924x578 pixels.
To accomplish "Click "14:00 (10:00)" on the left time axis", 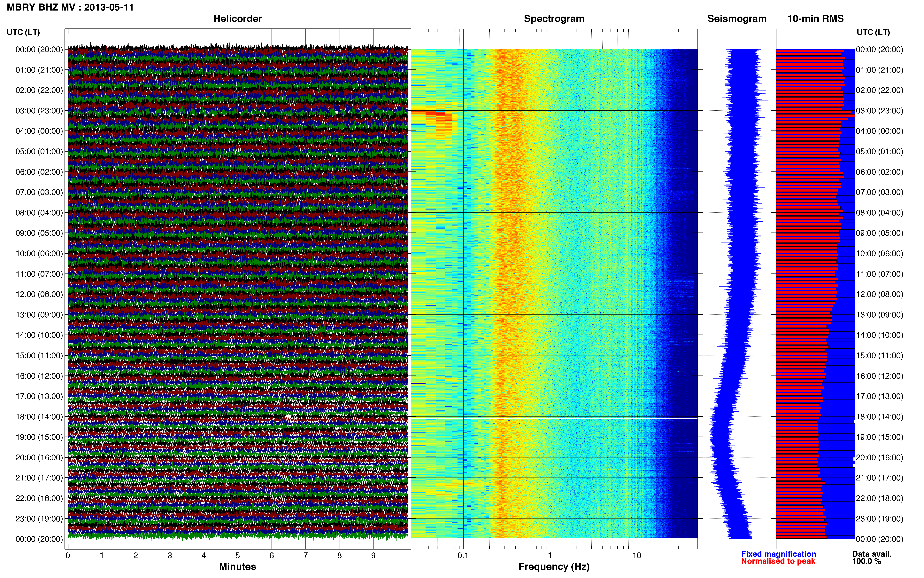I will [x=39, y=335].
